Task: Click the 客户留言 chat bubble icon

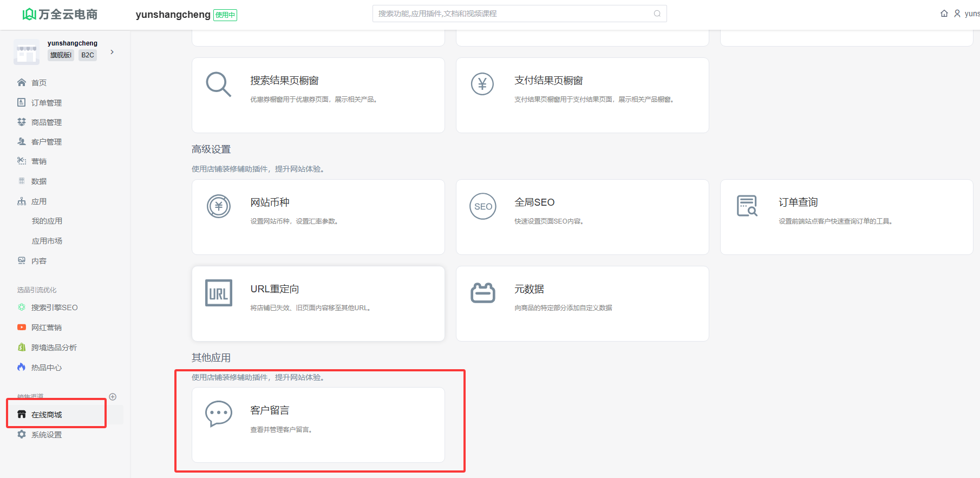Action: point(218,414)
